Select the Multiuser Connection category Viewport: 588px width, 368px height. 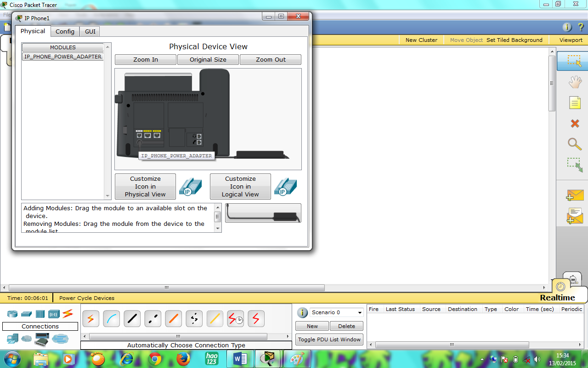(x=60, y=339)
